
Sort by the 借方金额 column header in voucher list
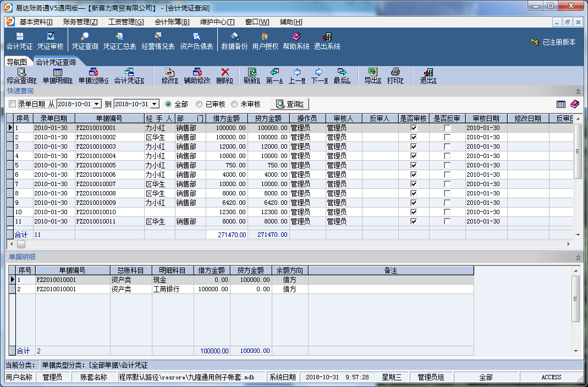pos(227,118)
